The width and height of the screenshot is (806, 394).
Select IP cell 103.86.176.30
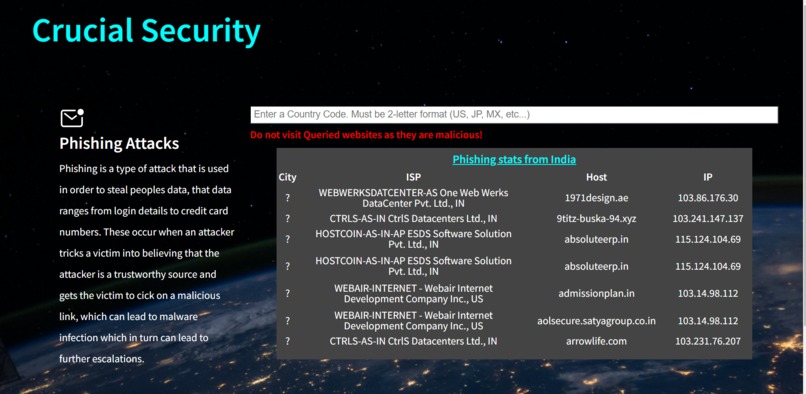[x=708, y=198]
